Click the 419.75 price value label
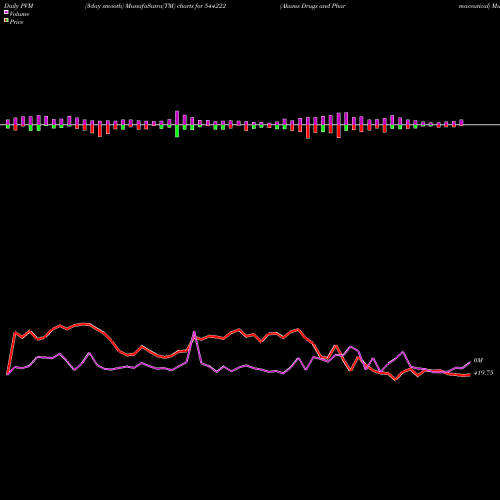This screenshot has width=500, height=500. click(483, 373)
